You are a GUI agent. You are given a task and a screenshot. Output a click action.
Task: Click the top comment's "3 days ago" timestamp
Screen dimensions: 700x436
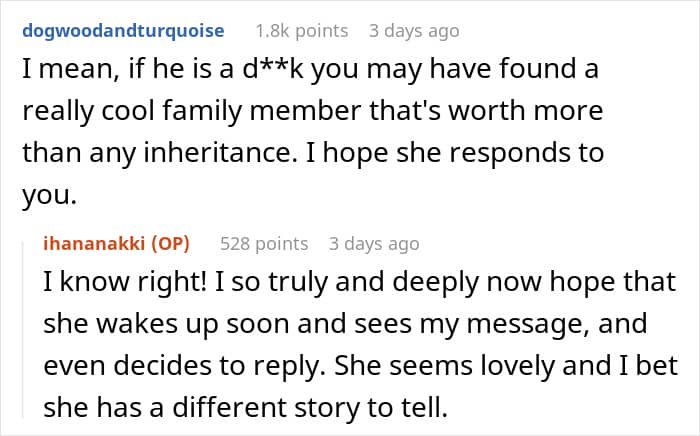[414, 31]
